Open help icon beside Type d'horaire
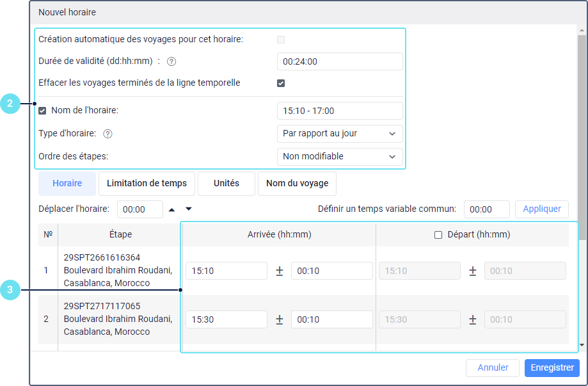 (x=107, y=134)
